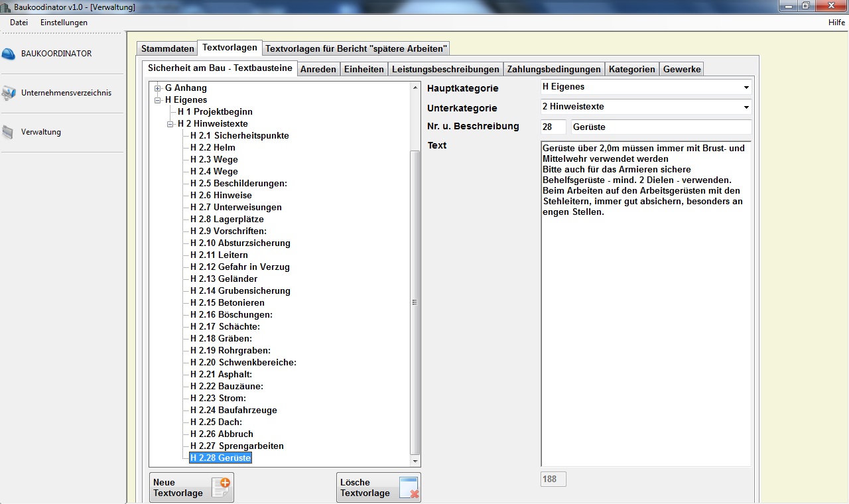Open the Unterkategorie dropdown

point(746,107)
